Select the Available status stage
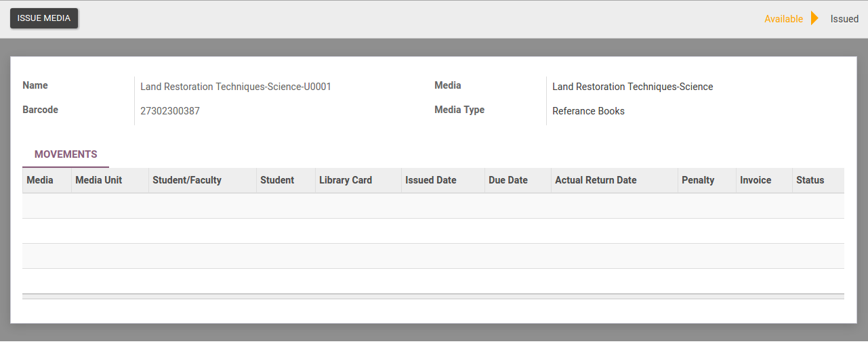Screen dimensions: 868x346 pyautogui.click(x=783, y=19)
